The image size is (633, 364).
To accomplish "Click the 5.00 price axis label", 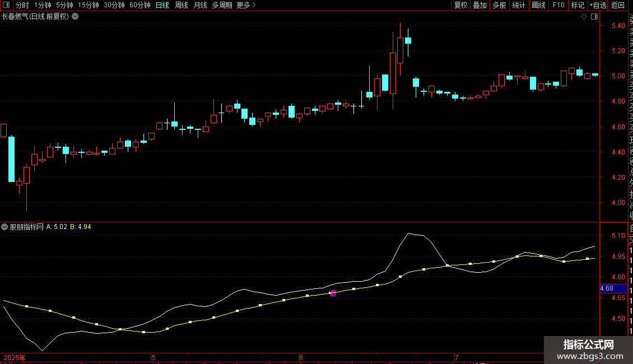I will 618,76.
